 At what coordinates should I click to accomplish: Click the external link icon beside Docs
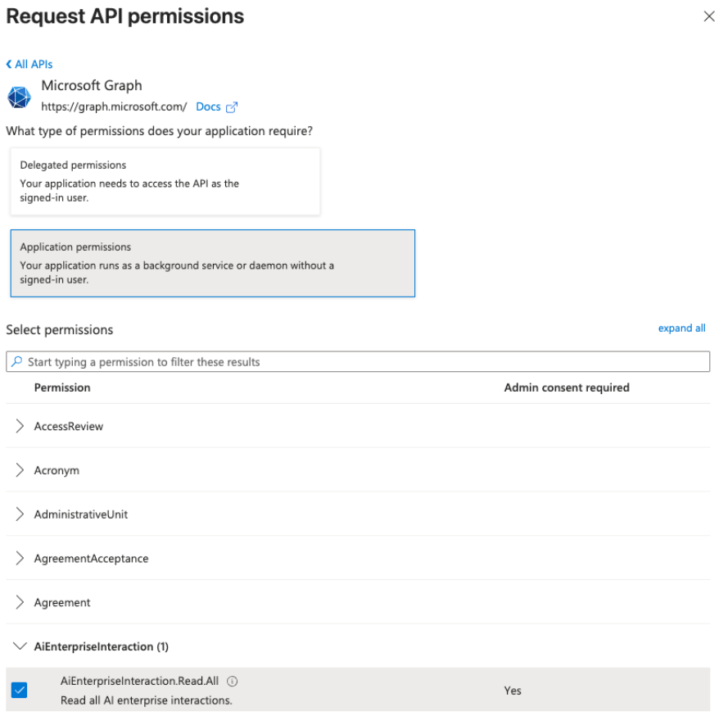click(232, 107)
